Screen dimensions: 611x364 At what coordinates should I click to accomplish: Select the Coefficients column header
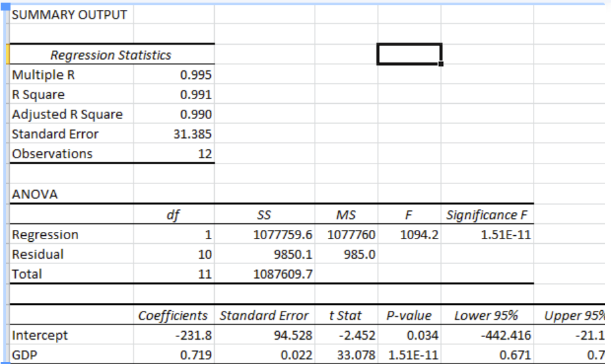click(x=174, y=315)
